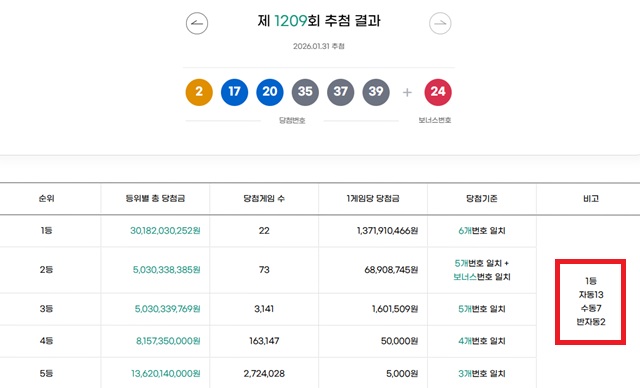Click the 순위 column header
The height and width of the screenshot is (388, 640).
tap(47, 199)
